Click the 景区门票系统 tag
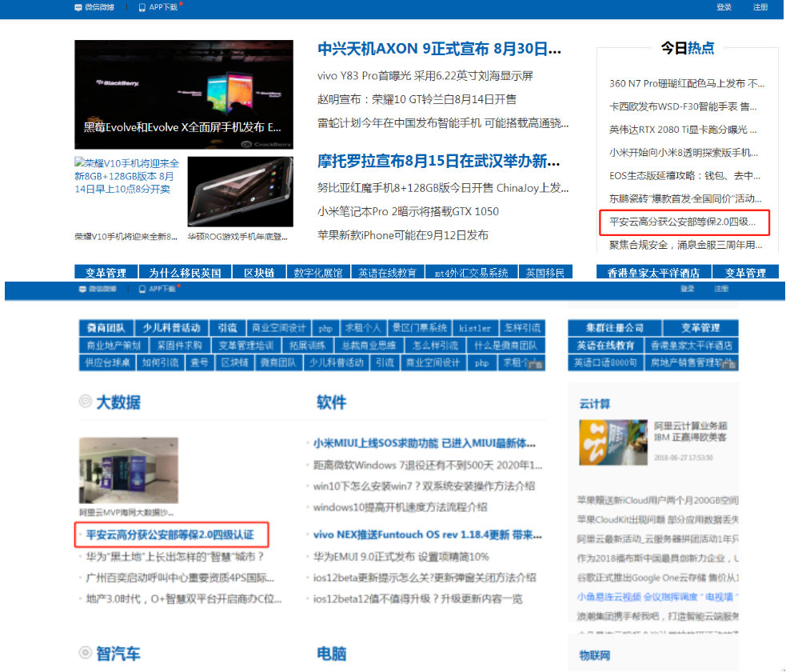The height and width of the screenshot is (672, 786). [420, 328]
